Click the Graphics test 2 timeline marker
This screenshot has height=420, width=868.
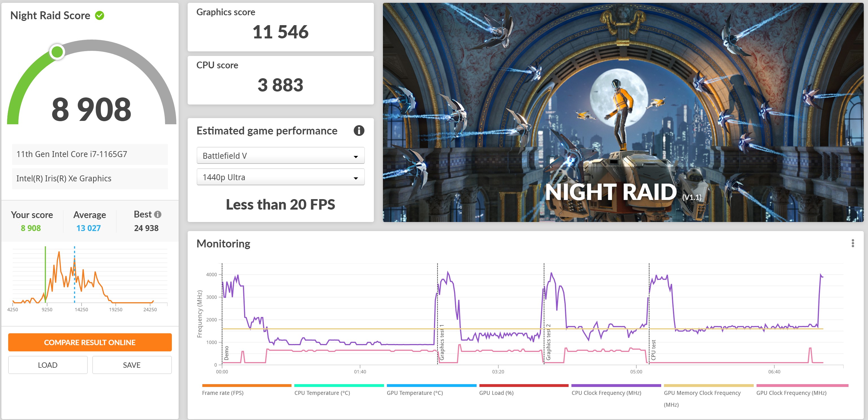click(548, 342)
